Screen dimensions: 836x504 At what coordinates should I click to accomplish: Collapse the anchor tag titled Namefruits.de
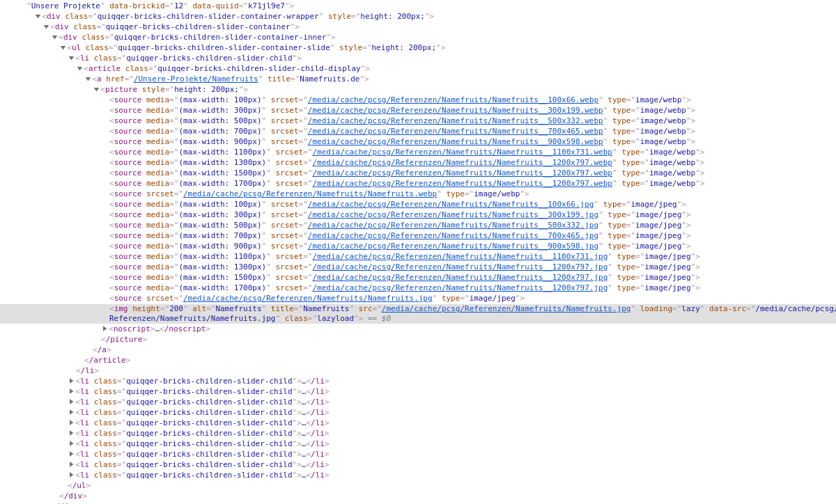click(x=88, y=79)
